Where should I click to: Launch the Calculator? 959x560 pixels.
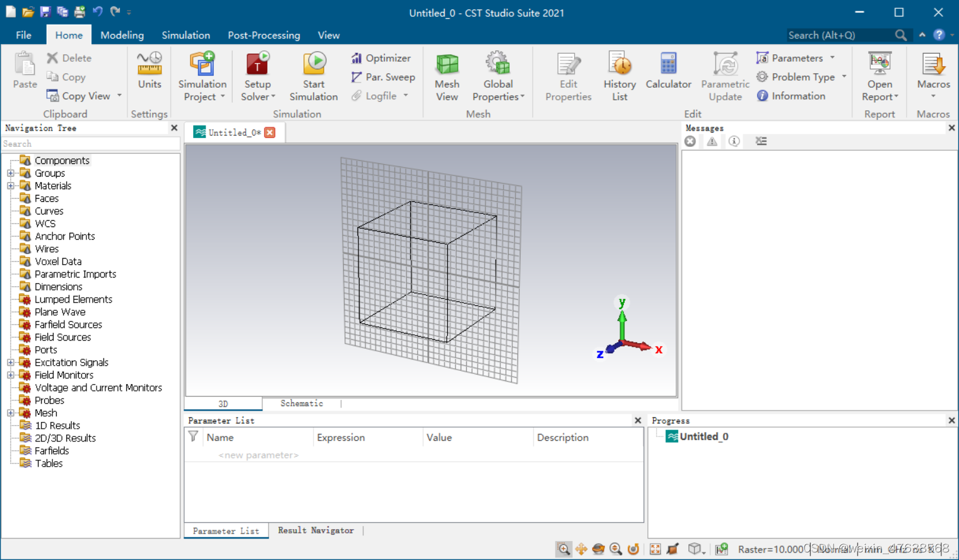click(668, 71)
